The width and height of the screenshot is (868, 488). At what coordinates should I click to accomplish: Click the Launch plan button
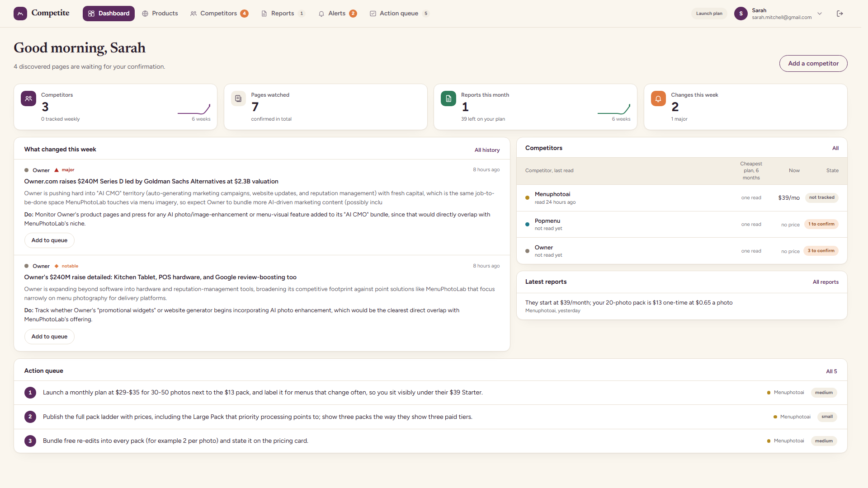click(x=709, y=14)
